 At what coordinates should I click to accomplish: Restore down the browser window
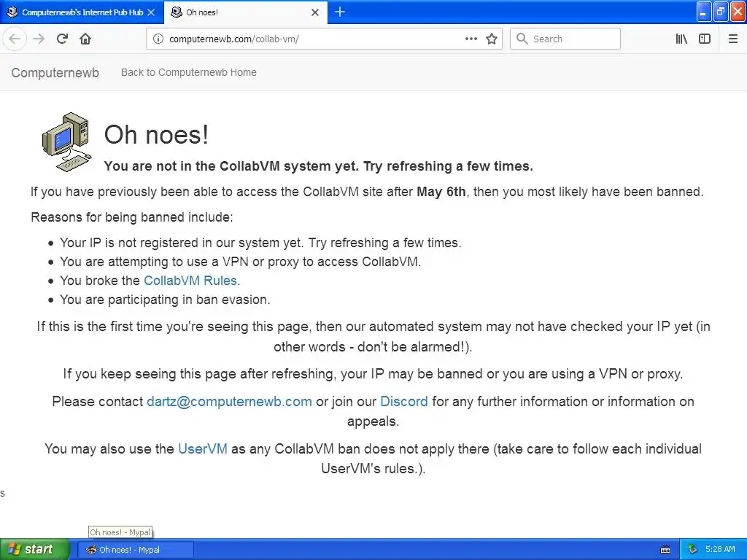coord(721,12)
